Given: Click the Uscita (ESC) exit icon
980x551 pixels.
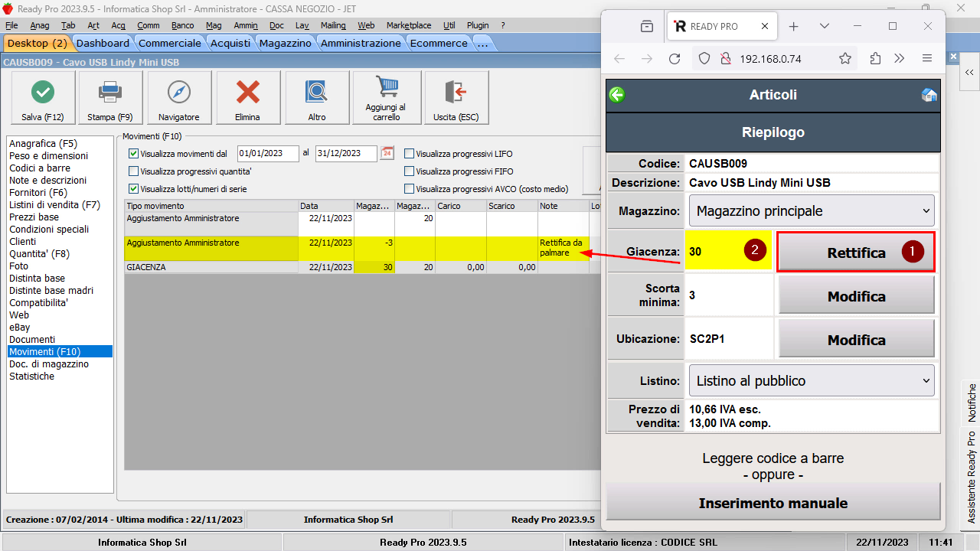Looking at the screenshot, I should click(x=456, y=93).
